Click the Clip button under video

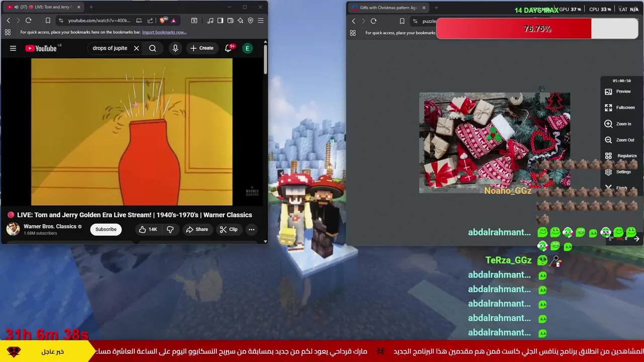tap(228, 229)
